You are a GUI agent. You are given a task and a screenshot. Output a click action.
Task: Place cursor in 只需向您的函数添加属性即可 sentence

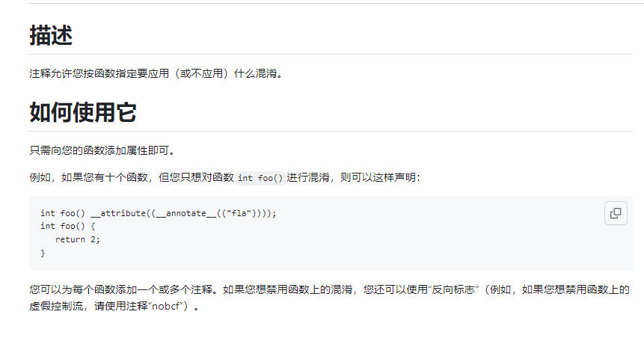103,151
